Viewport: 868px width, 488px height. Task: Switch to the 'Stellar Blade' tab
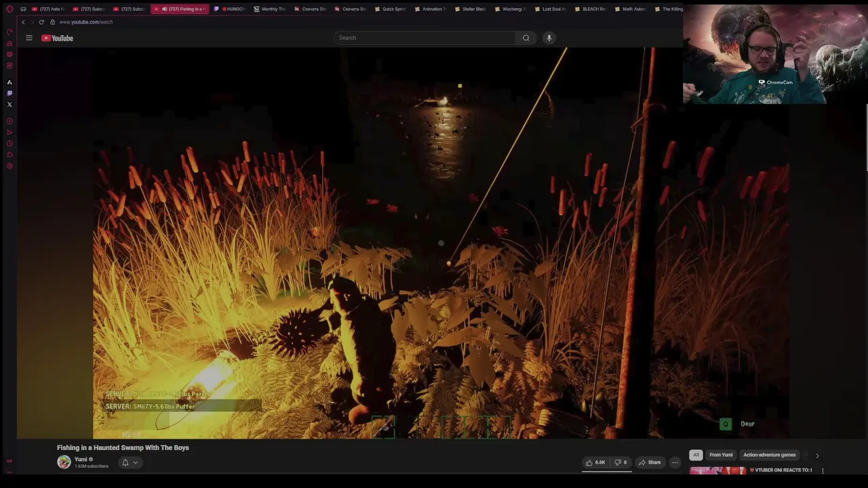(x=471, y=9)
